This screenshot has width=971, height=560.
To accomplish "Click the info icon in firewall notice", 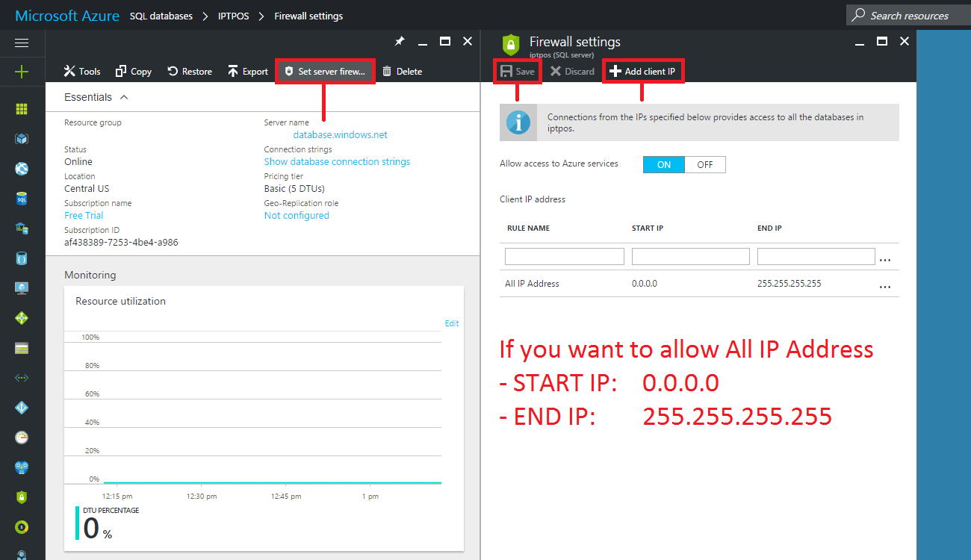I will (518, 122).
